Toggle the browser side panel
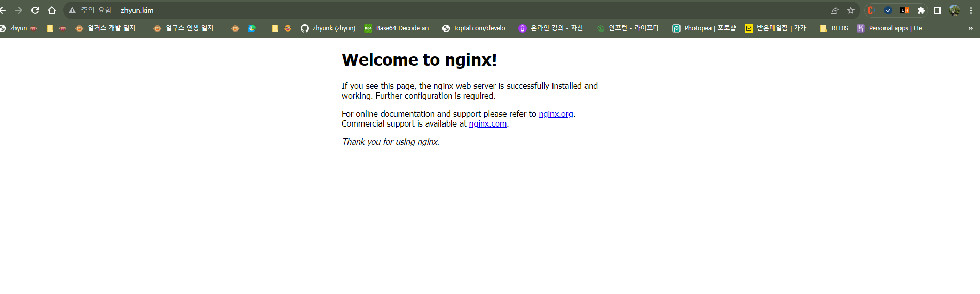 tap(938, 10)
